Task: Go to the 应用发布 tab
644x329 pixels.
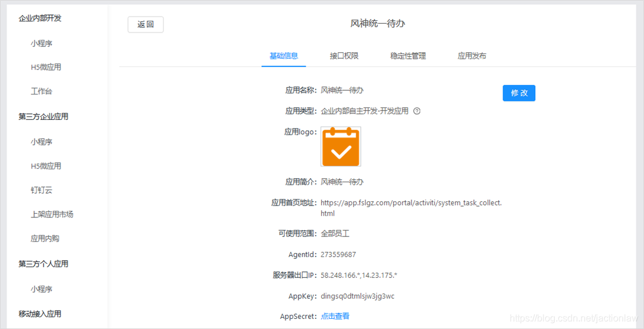Action: point(472,56)
